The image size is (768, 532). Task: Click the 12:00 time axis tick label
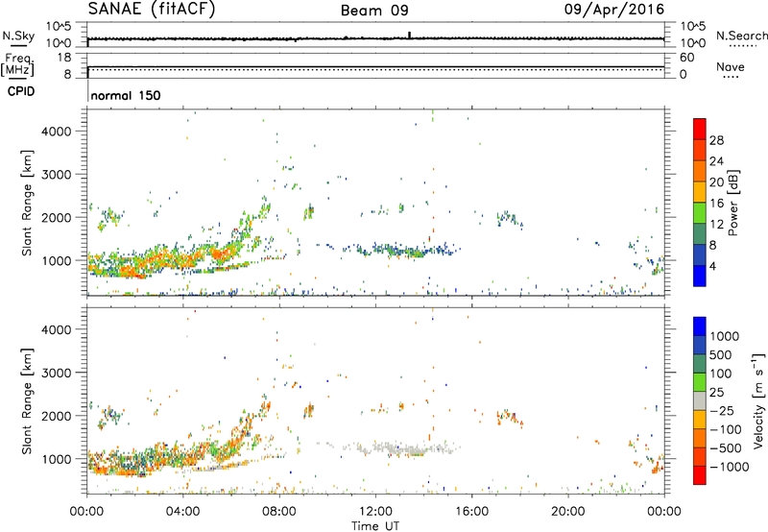pos(375,512)
